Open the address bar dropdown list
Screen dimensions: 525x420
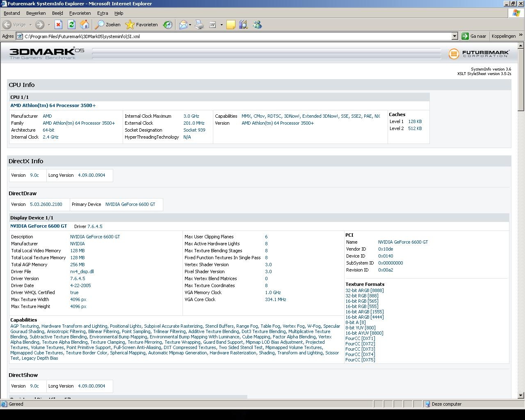[454, 36]
